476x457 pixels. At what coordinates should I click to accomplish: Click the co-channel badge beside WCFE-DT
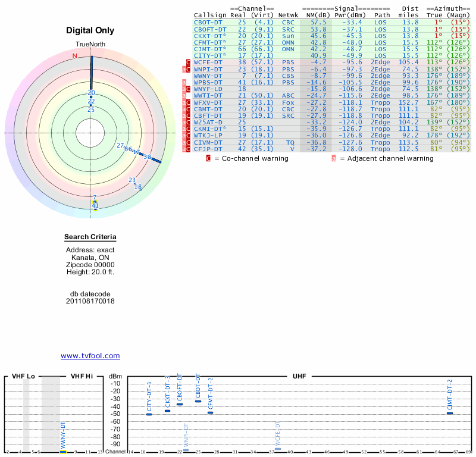pos(188,62)
